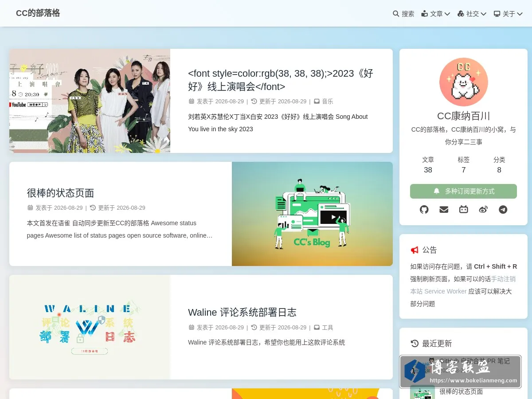
Task: Click the CC pixel-art avatar
Action: [463, 82]
